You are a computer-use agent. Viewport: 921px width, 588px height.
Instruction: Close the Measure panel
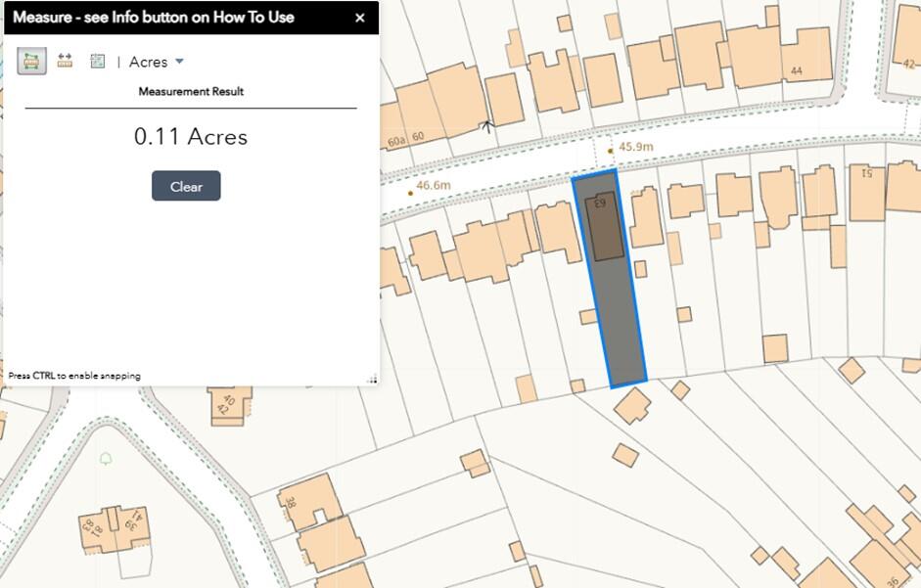point(359,18)
